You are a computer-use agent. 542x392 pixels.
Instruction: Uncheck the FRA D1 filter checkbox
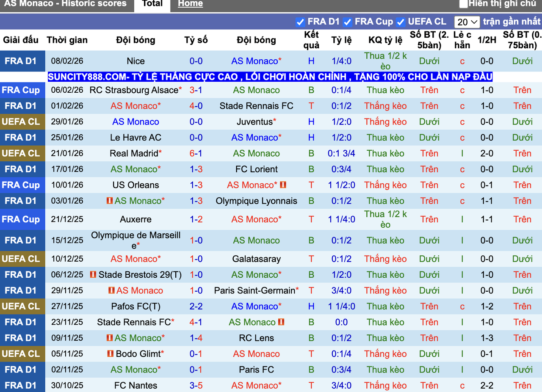(x=300, y=22)
